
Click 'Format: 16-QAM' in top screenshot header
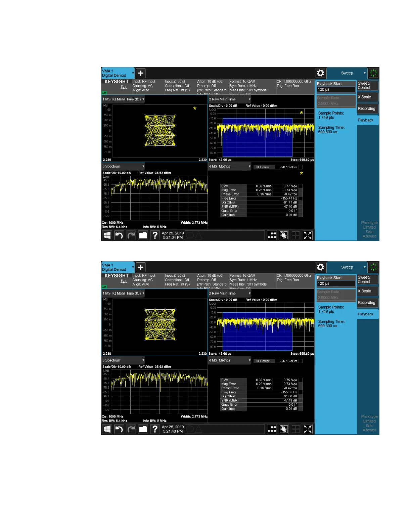click(242, 82)
